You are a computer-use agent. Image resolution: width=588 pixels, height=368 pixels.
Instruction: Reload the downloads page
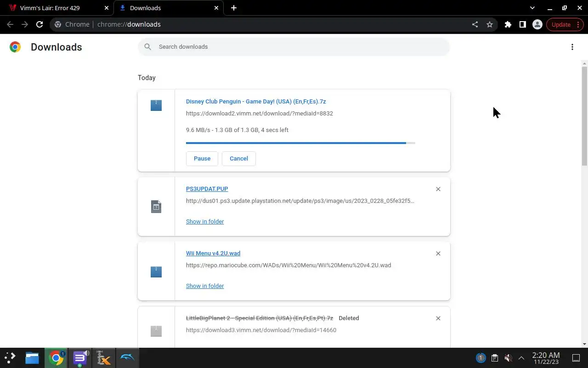(40, 24)
